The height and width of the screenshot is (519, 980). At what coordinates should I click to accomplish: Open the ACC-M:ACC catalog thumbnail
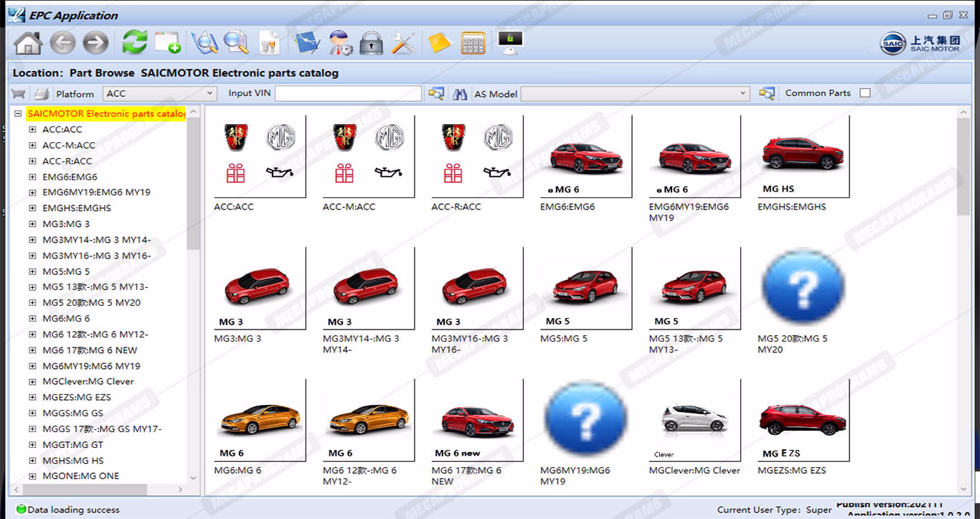click(x=369, y=157)
